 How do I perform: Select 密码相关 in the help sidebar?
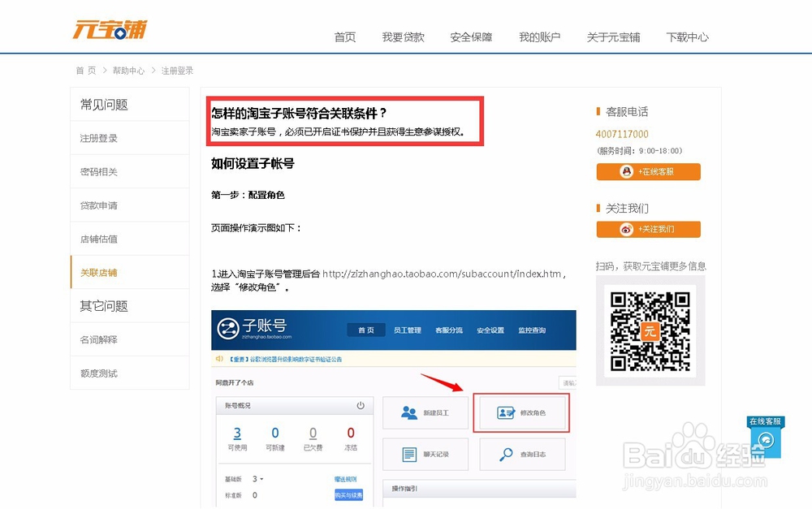pos(129,171)
